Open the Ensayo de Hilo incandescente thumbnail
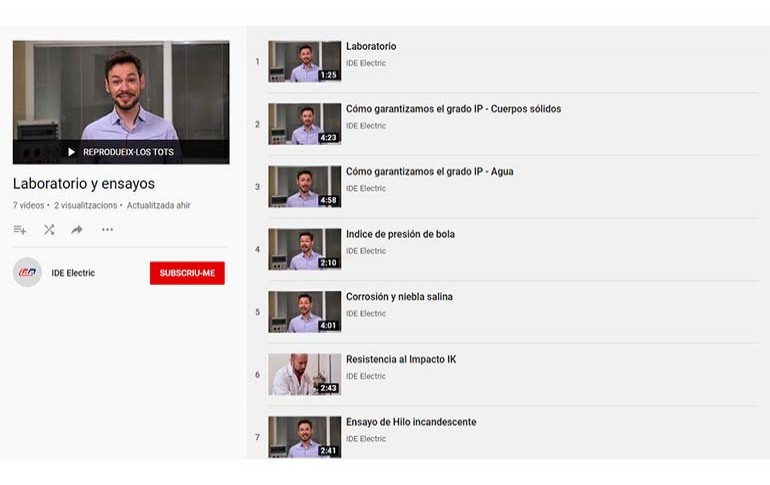The height and width of the screenshot is (485, 770). [304, 437]
